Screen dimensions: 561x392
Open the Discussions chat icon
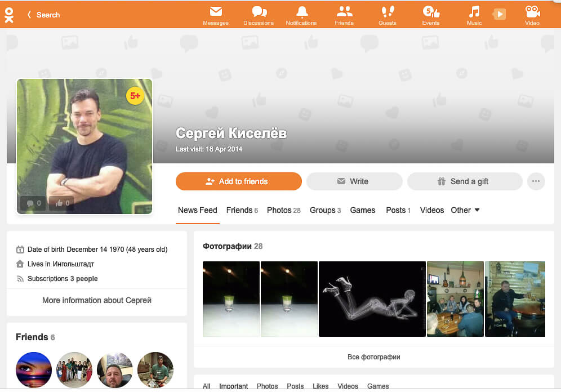[x=259, y=12]
